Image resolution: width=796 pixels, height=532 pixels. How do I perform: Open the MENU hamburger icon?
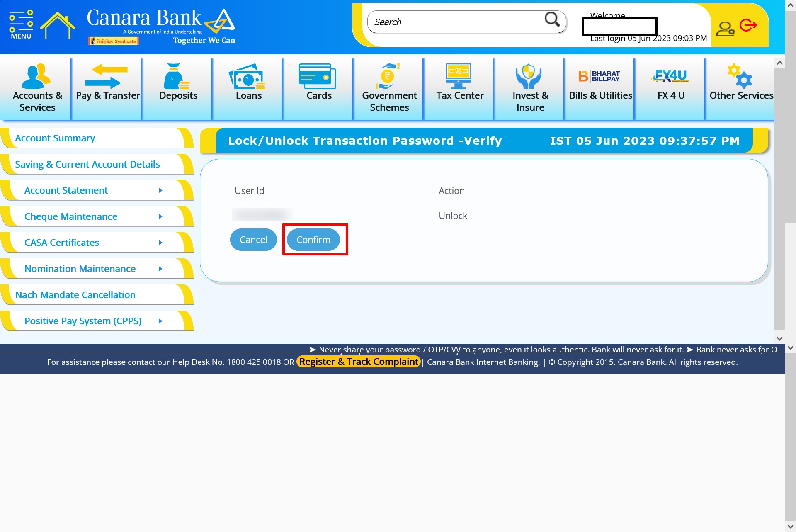click(x=21, y=24)
